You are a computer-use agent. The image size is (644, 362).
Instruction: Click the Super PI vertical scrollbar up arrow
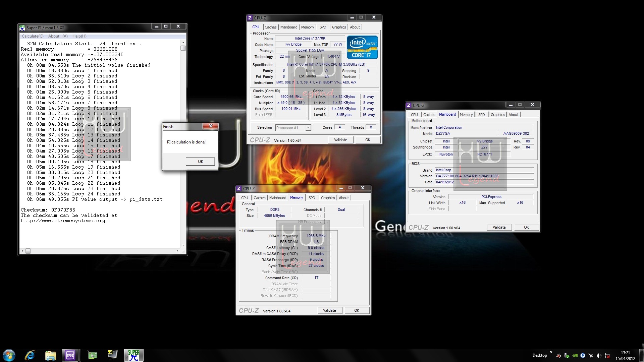183,43
